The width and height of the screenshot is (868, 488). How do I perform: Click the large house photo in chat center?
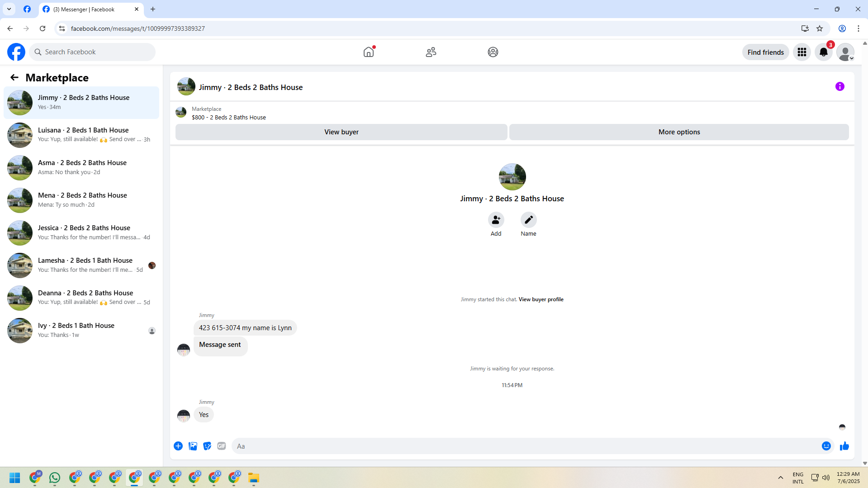512,177
